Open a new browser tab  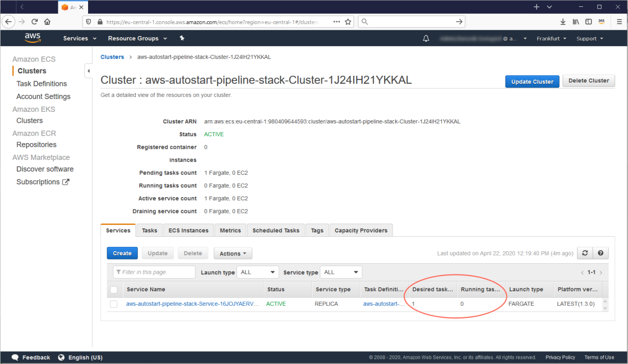(536, 7)
